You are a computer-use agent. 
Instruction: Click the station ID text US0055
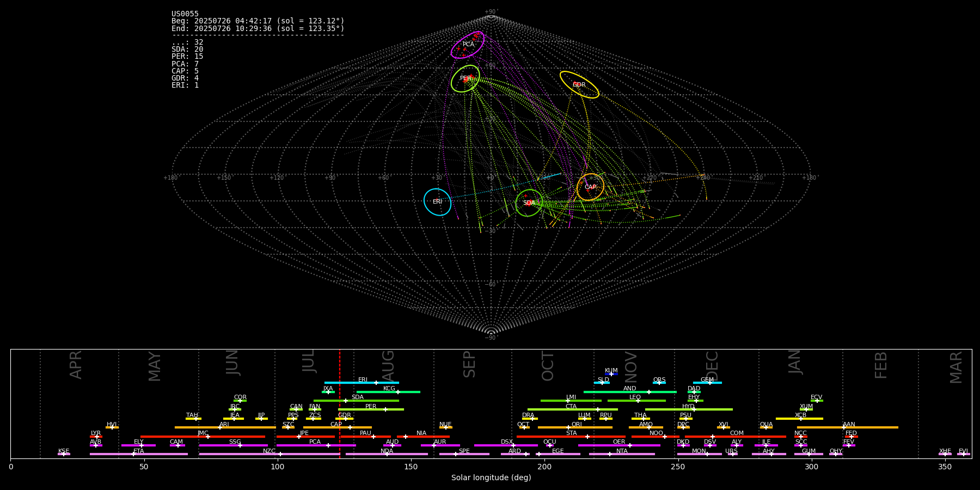click(185, 14)
